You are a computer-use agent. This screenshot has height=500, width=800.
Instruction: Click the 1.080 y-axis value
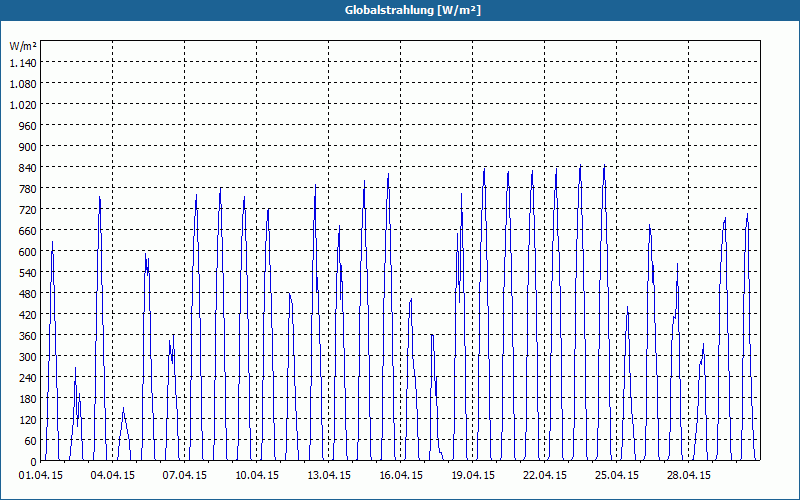[23, 84]
